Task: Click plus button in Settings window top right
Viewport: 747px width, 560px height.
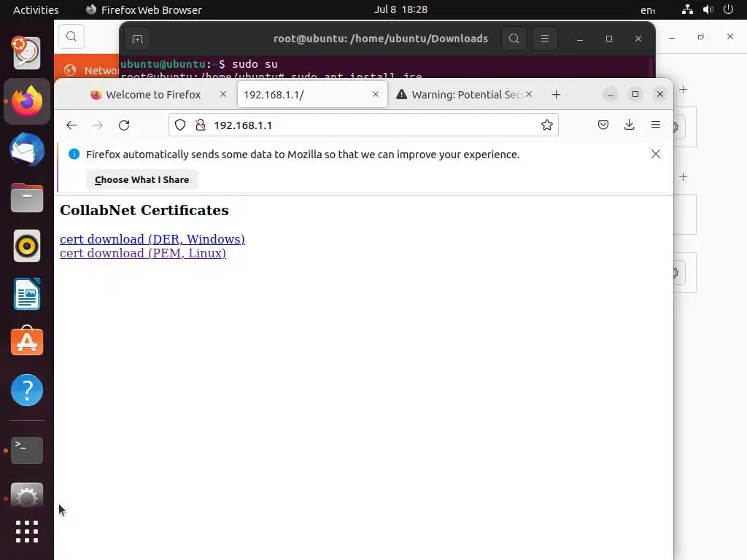Action: pyautogui.click(x=683, y=90)
